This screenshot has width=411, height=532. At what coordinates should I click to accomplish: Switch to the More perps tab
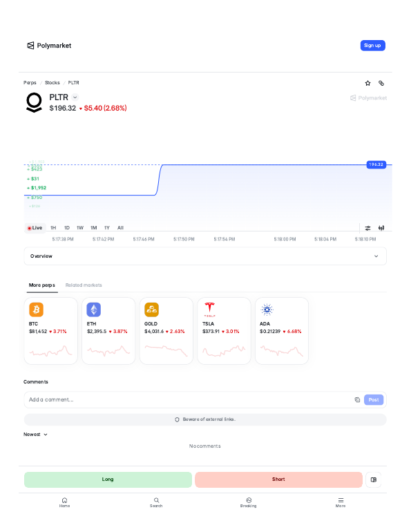42,285
